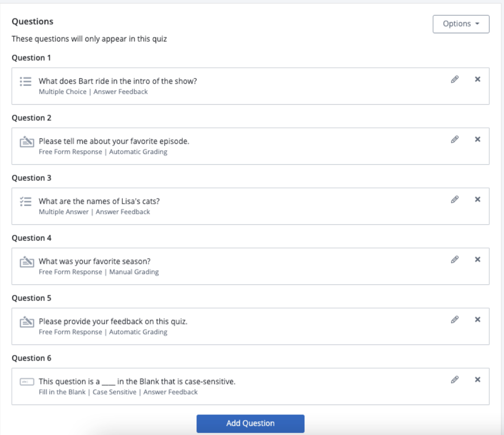Open the Options dropdown
Image resolution: width=504 pixels, height=435 pixels.
(461, 24)
